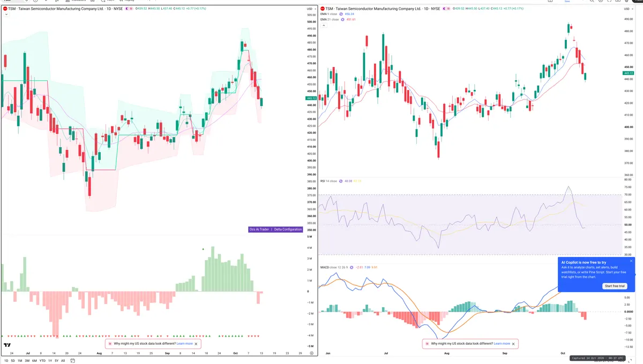Select 1Y time range

click(50, 361)
